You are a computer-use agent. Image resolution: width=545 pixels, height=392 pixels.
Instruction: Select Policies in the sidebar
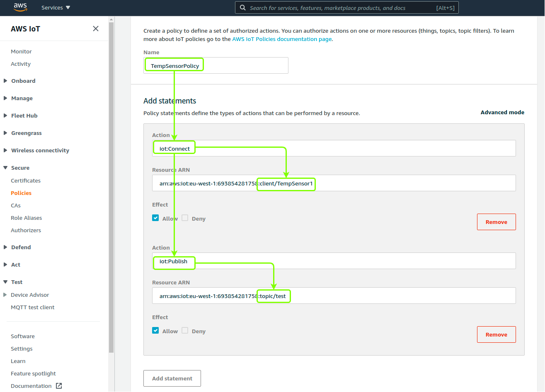coord(21,193)
